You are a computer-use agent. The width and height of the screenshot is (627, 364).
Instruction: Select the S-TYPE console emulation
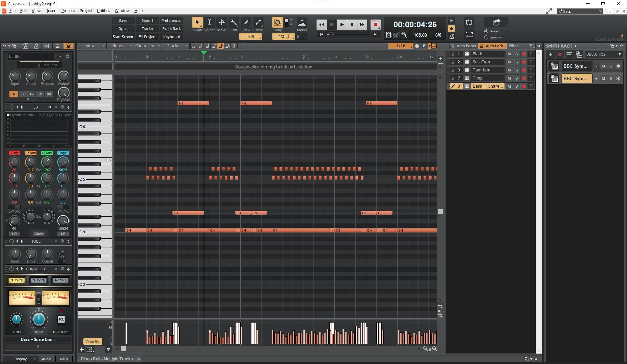pyautogui.click(x=17, y=280)
